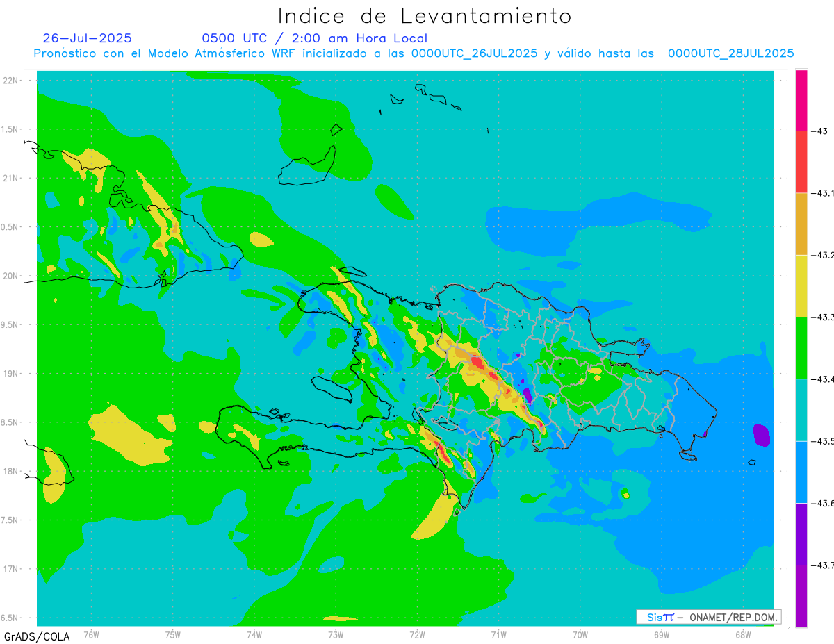This screenshot has width=834, height=644.
Task: Select color scale value "-43.2"
Action: tap(824, 255)
